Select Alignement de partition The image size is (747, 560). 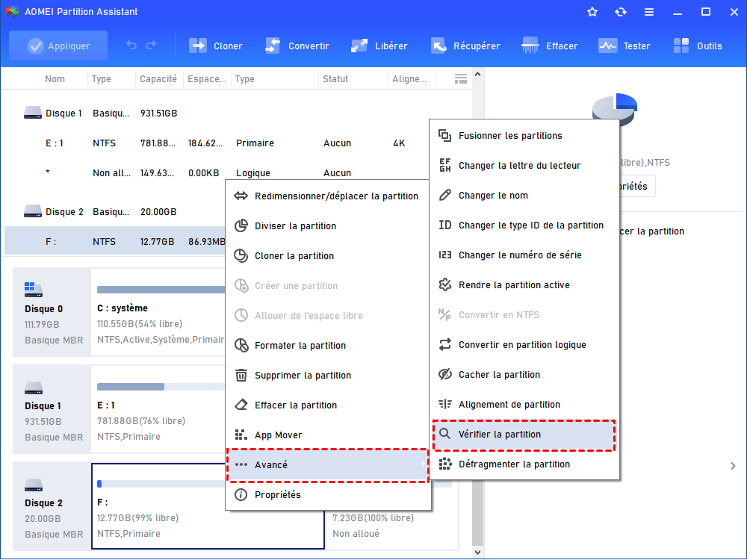pyautogui.click(x=524, y=404)
